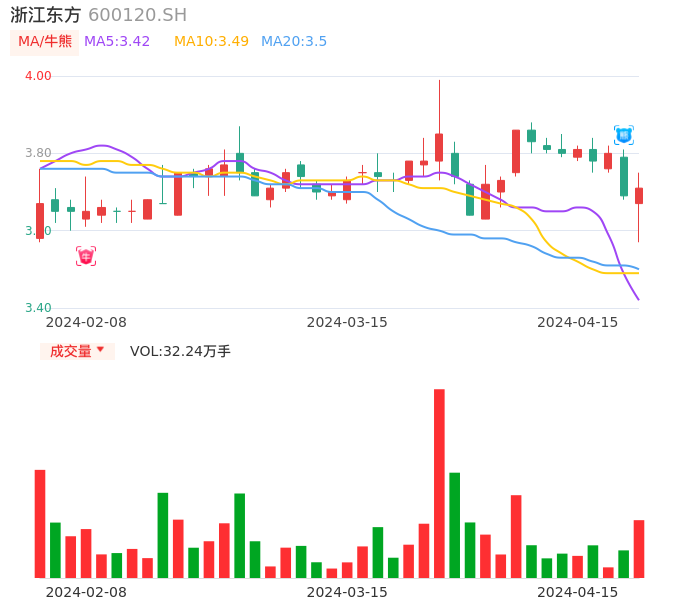Click the 4.00 price axis label
This screenshot has width=686, height=606.
click(38, 76)
